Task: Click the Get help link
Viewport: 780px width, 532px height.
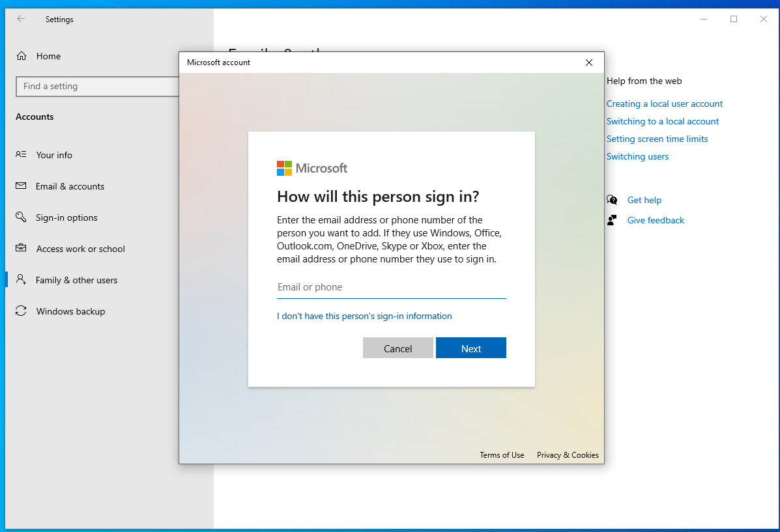Action: (644, 201)
